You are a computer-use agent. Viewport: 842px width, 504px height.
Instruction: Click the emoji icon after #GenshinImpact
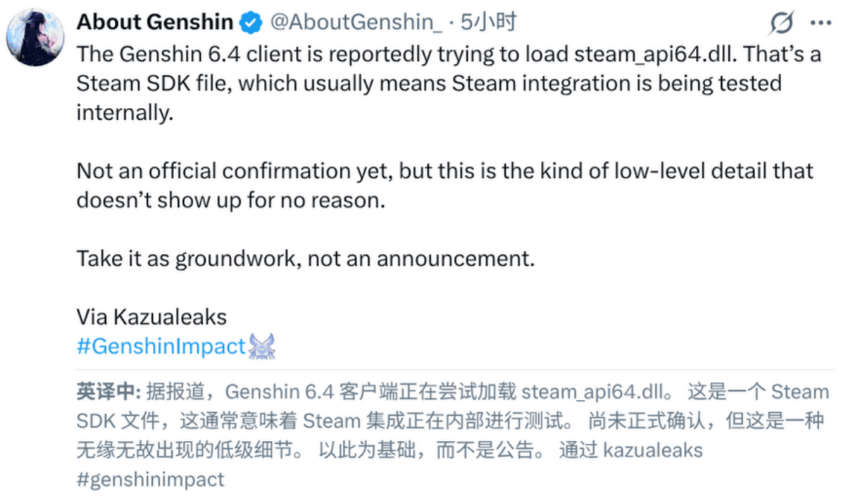[262, 346]
